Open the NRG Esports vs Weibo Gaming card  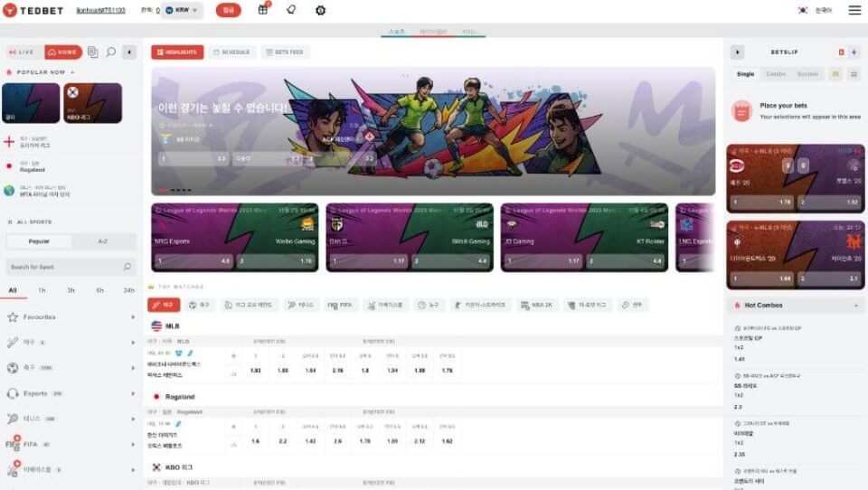(x=235, y=237)
